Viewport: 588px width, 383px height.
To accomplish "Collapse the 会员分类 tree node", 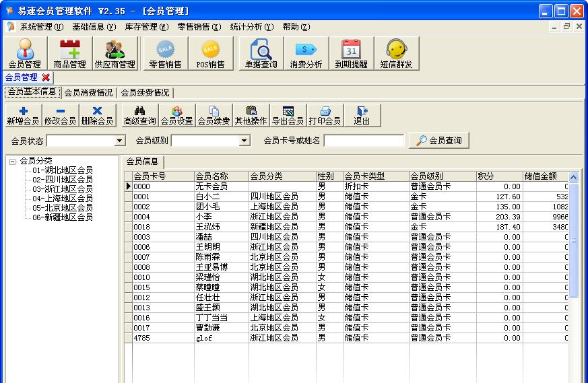I will click(12, 161).
